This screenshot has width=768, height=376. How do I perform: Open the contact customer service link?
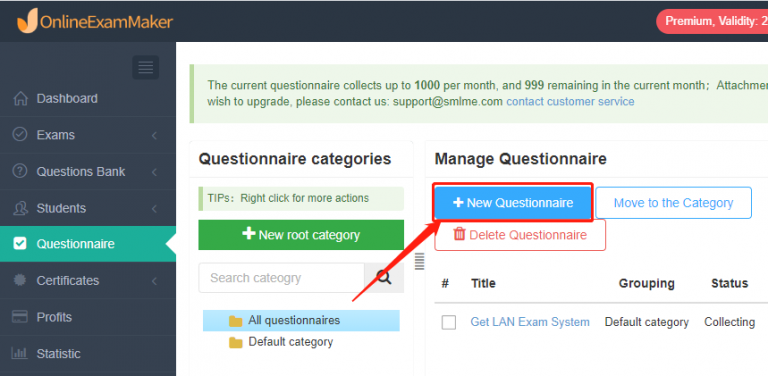coord(570,102)
